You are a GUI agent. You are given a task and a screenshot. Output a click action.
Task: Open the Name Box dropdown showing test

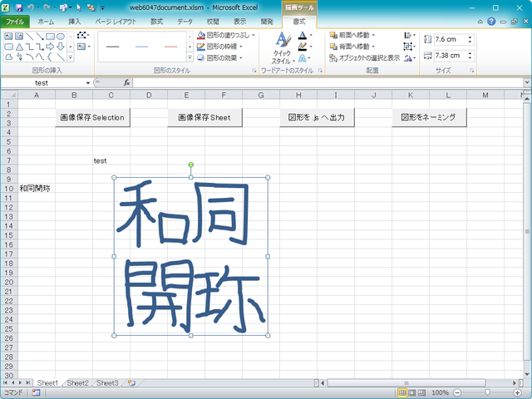pos(88,83)
